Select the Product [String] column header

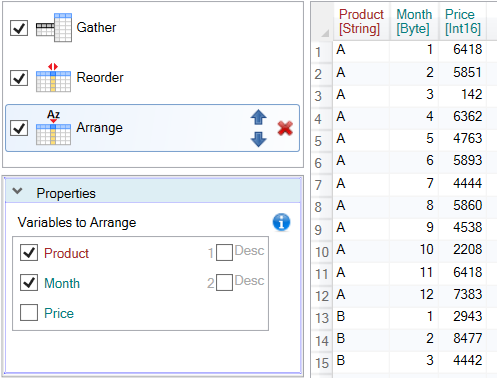(361, 22)
